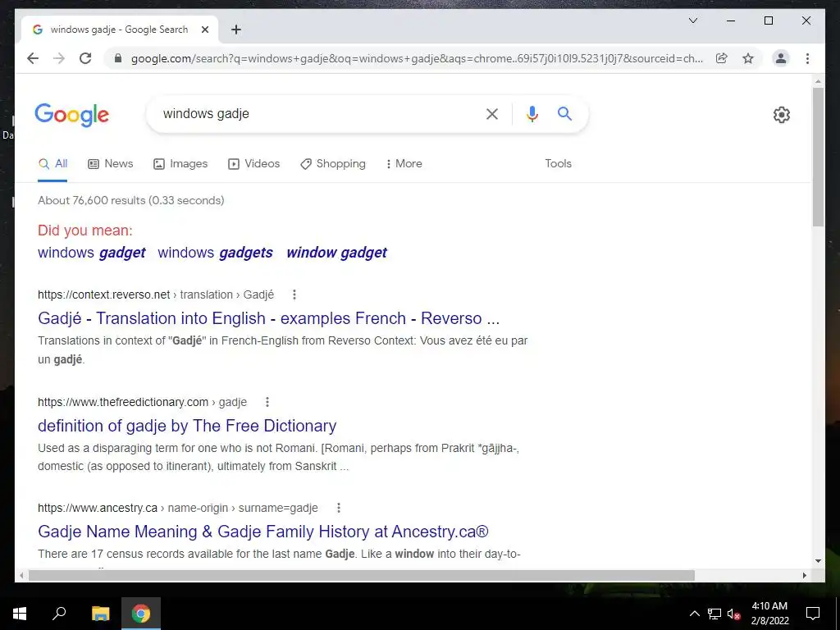This screenshot has height=630, width=840.
Task: Reload the page with the refresh icon
Action: 85,58
